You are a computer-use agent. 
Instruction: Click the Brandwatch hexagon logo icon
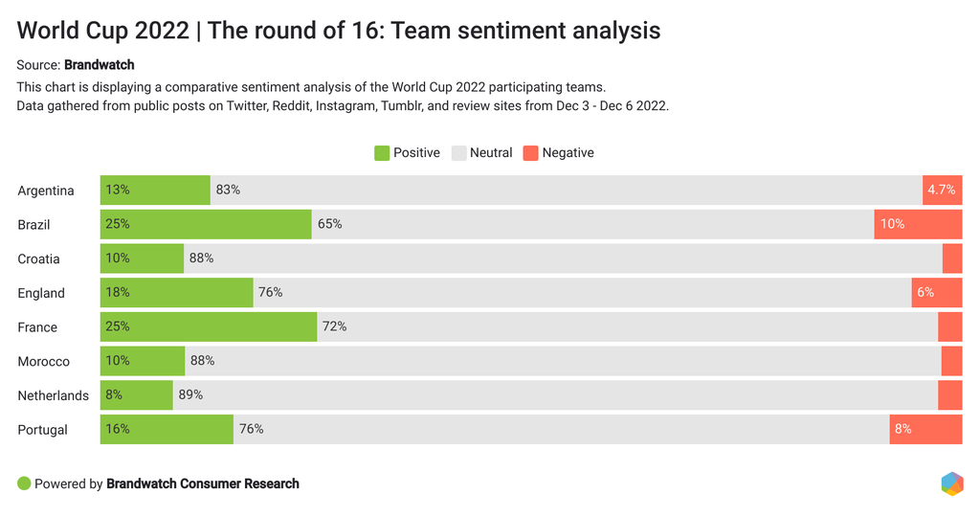tap(951, 483)
